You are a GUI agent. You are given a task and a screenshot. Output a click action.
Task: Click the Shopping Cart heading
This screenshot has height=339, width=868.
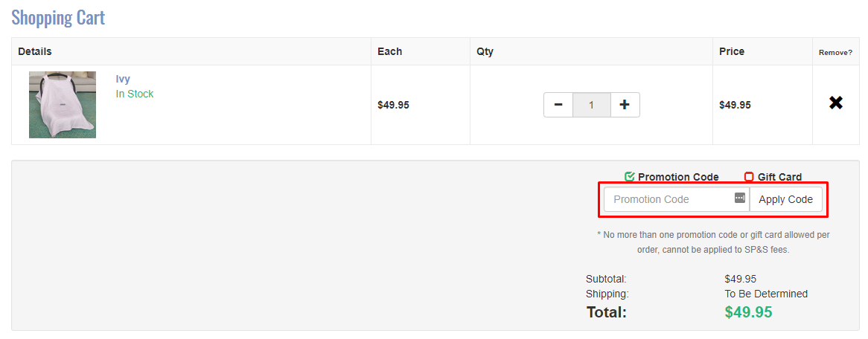click(x=58, y=17)
